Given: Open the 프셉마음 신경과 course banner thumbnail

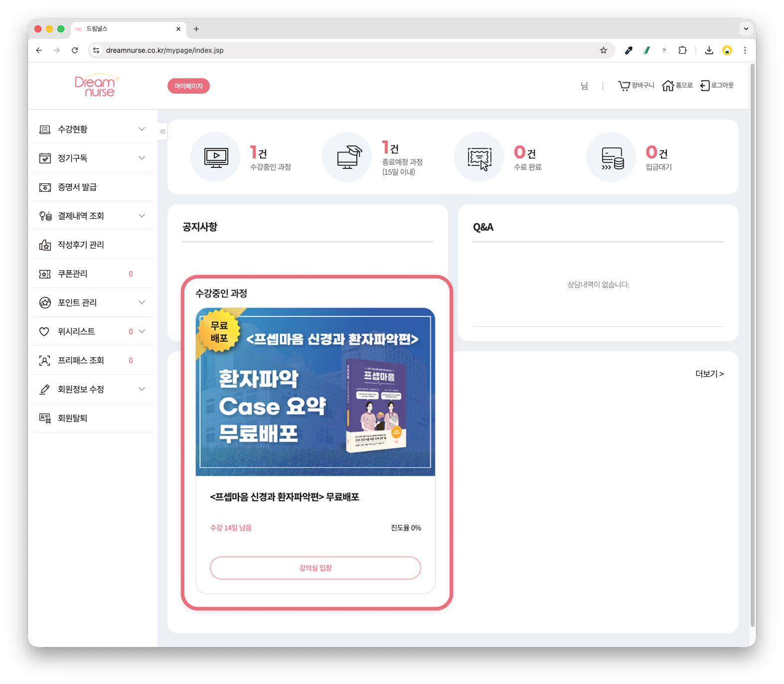Looking at the screenshot, I should [x=315, y=392].
